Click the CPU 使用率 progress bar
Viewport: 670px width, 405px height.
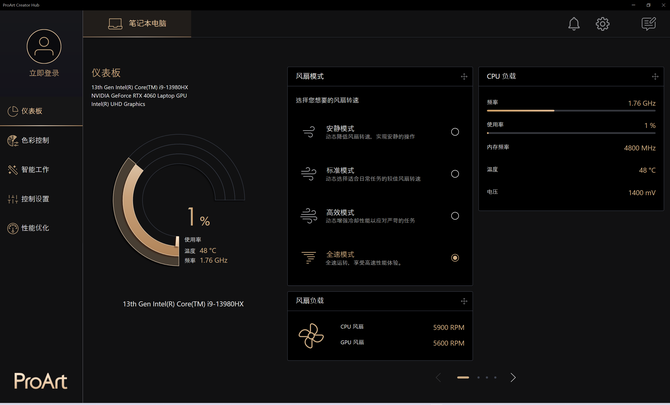pyautogui.click(x=571, y=133)
